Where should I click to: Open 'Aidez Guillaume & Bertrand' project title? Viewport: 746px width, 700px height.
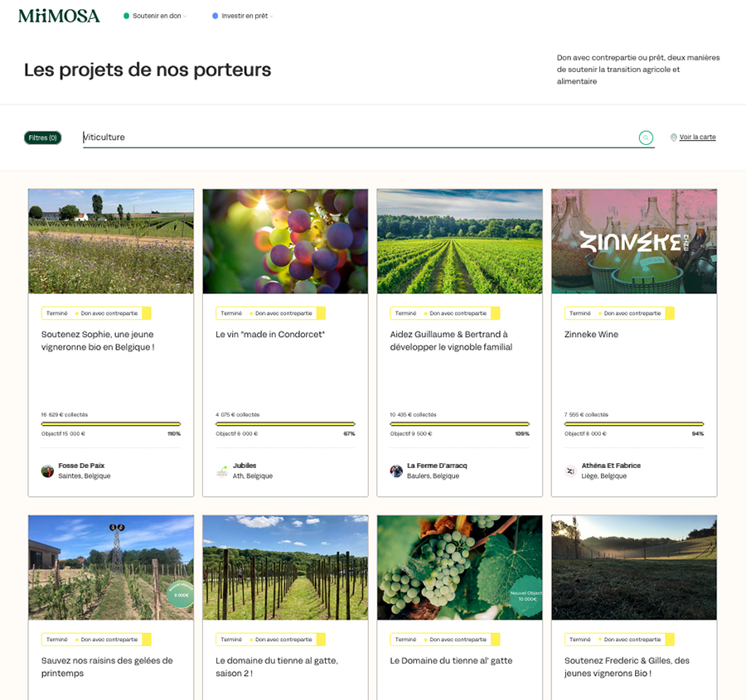click(x=451, y=340)
